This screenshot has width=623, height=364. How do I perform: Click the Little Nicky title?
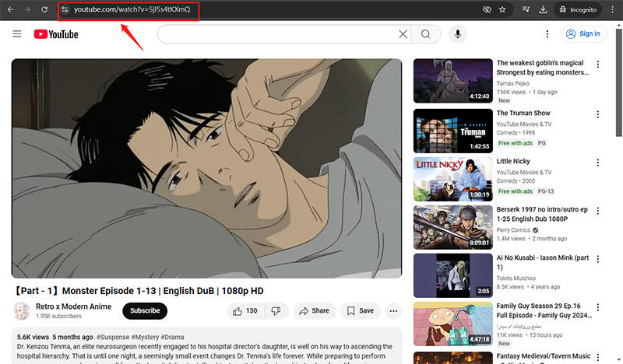click(513, 161)
